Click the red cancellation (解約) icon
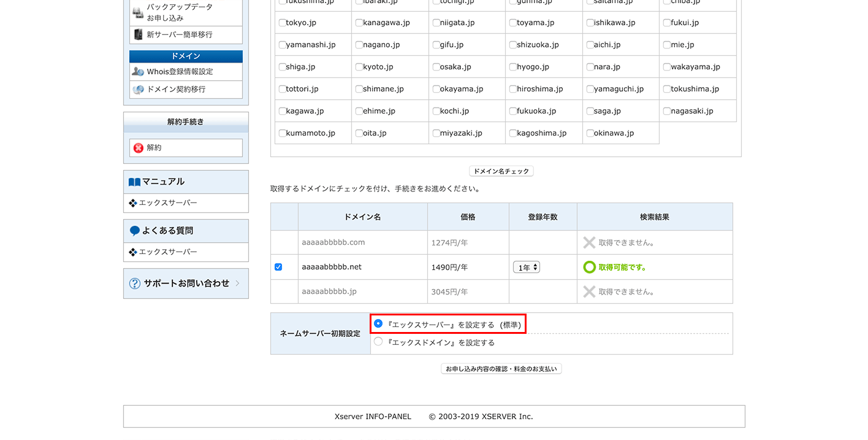 [x=139, y=148]
